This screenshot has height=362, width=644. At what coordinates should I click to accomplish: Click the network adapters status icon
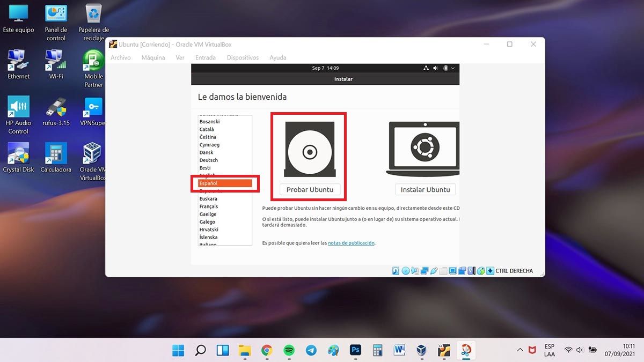[x=425, y=271]
